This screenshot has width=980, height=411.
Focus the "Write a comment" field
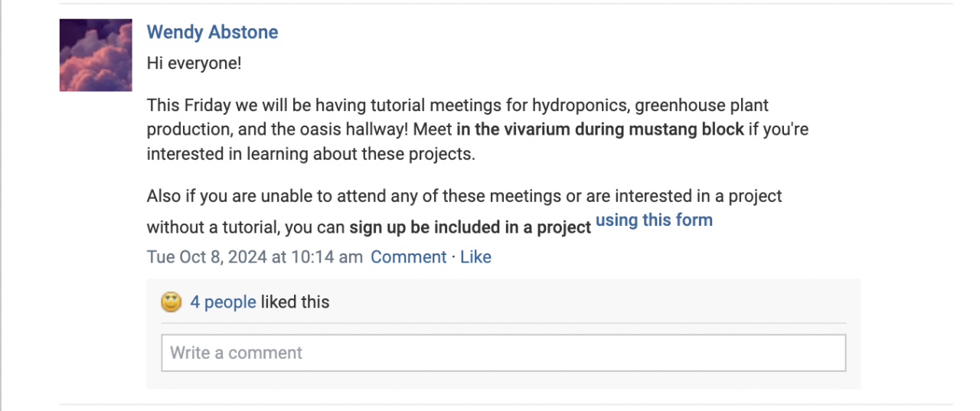[x=503, y=353]
